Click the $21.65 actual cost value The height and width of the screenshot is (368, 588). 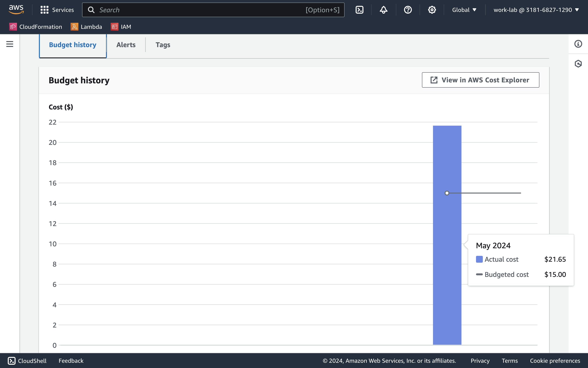(x=555, y=259)
